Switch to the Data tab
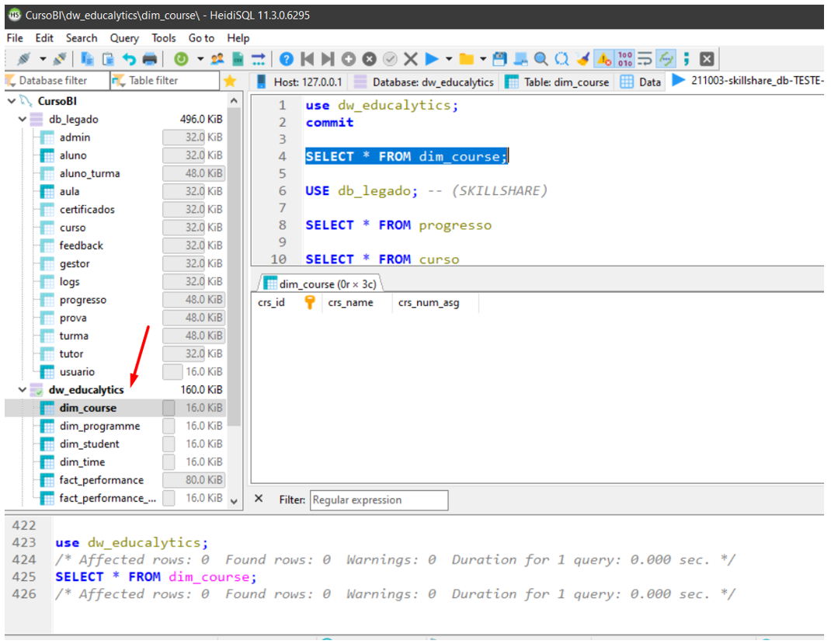 pos(641,82)
